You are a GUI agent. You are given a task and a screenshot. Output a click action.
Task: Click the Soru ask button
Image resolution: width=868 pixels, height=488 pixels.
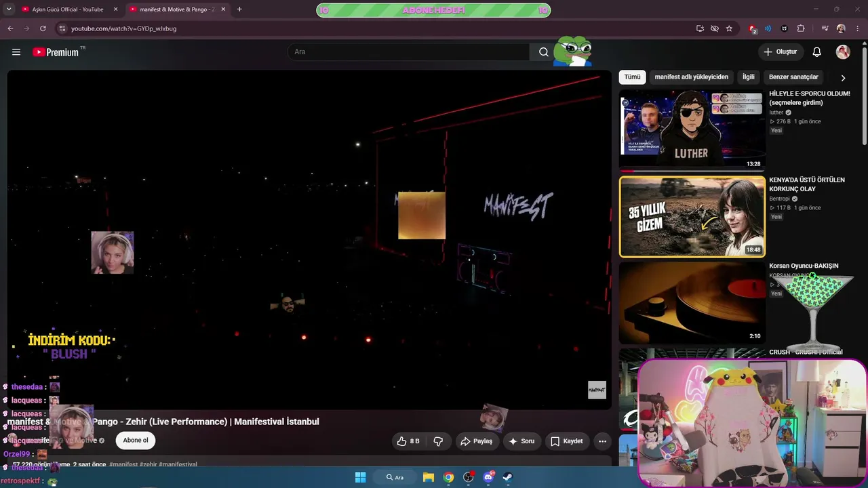[x=521, y=441]
